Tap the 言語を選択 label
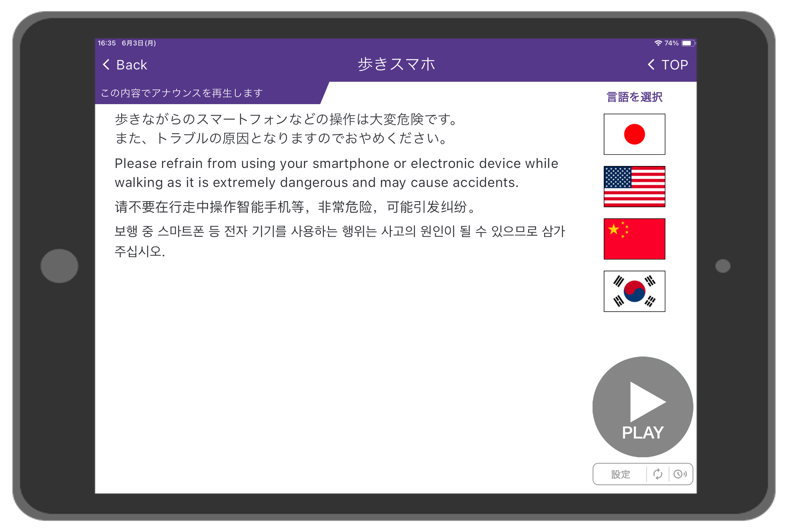This screenshot has height=532, width=788. (x=634, y=97)
